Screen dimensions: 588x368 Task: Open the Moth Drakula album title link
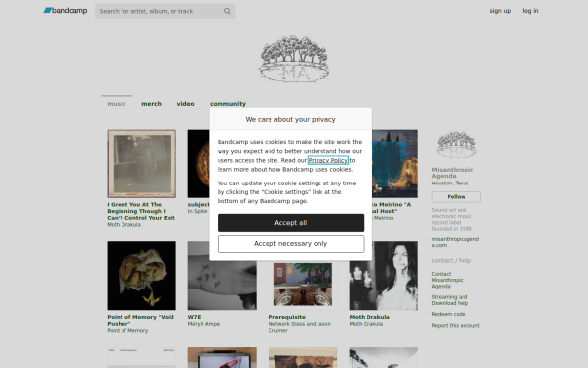click(x=369, y=317)
